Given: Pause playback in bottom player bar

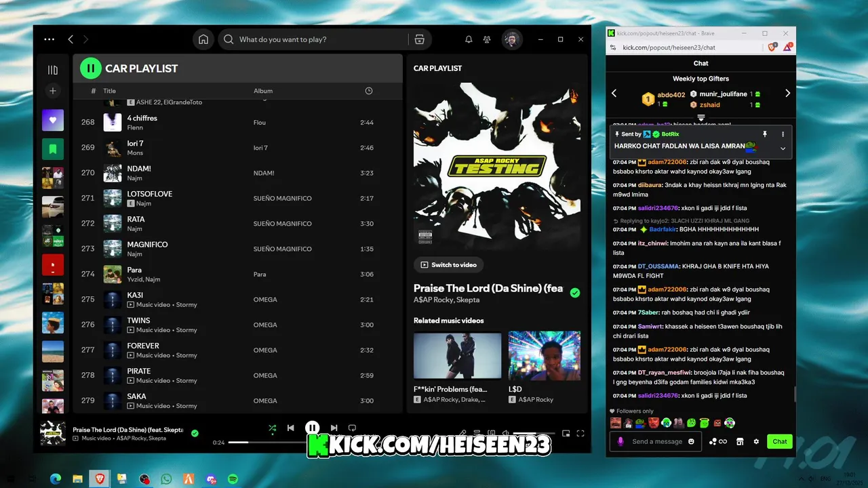Looking at the screenshot, I should click(312, 428).
